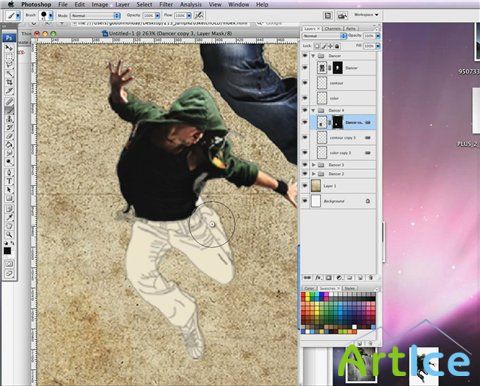Toggle visibility of Dancer 4 group
Viewport: 480px width, 386px height.
pyautogui.click(x=305, y=110)
